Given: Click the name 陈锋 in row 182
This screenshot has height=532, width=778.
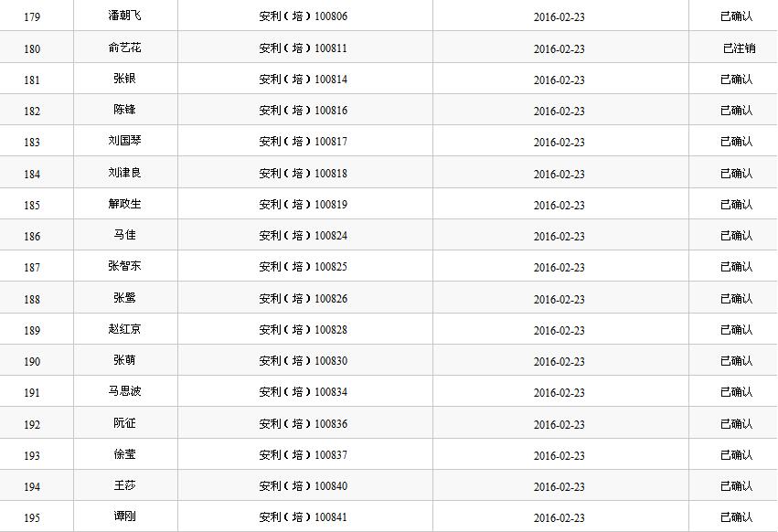Looking at the screenshot, I should coord(124,110).
